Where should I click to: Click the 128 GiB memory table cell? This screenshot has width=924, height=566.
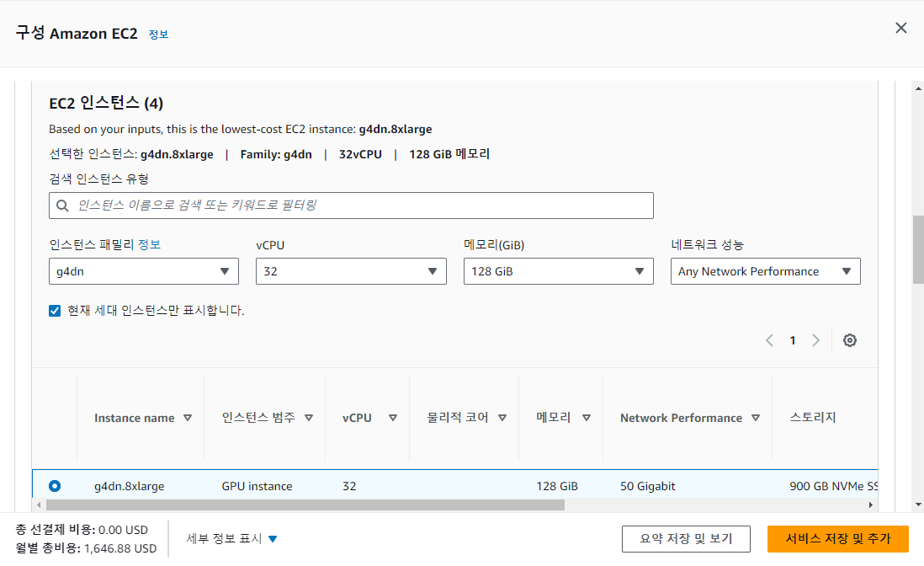point(557,486)
